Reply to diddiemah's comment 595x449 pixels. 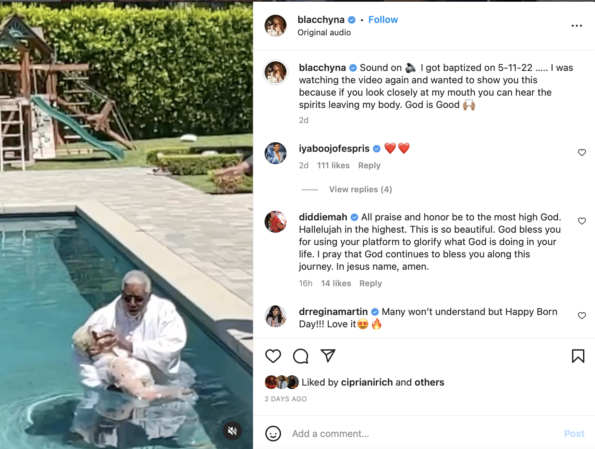coord(370,284)
